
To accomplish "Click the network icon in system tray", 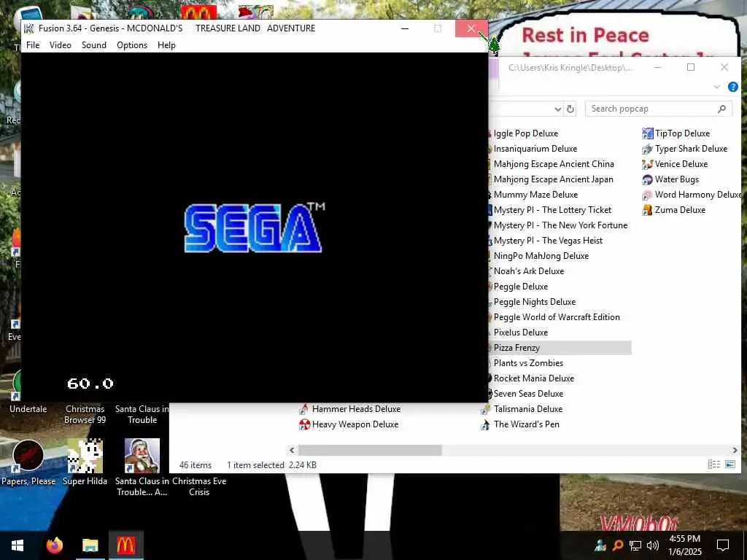I will point(635,545).
